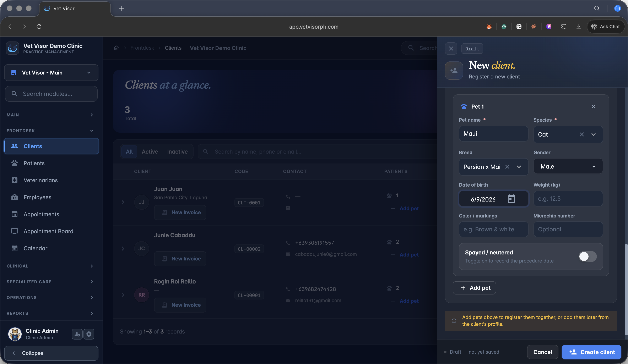628x364 pixels.
Task: Go back in the browser
Action: coord(10,27)
